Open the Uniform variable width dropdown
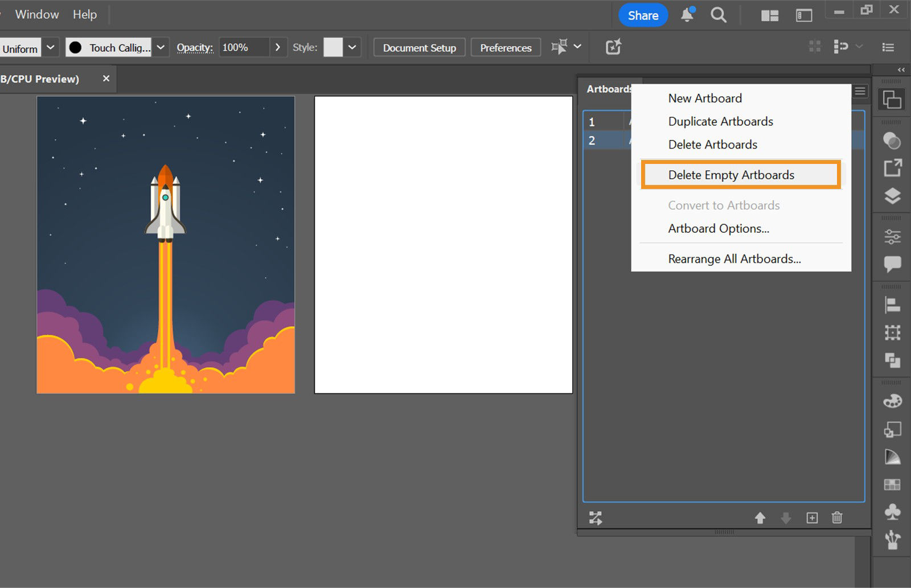This screenshot has width=911, height=588. tap(50, 47)
